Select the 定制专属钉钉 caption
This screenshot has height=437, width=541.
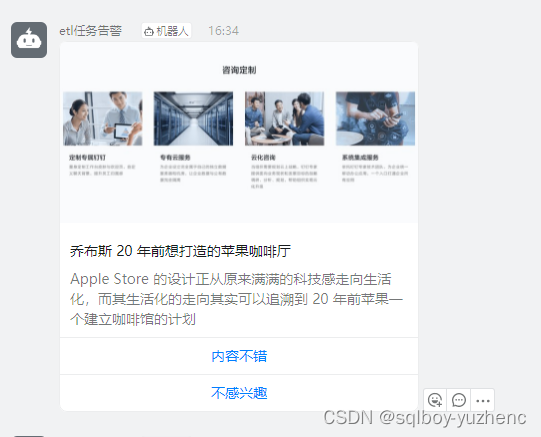coord(87,158)
